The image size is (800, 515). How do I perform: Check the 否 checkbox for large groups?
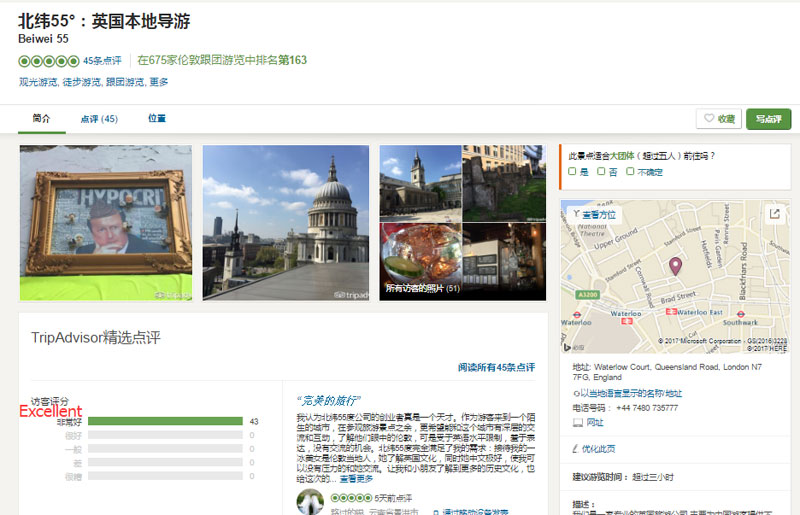pyautogui.click(x=600, y=172)
